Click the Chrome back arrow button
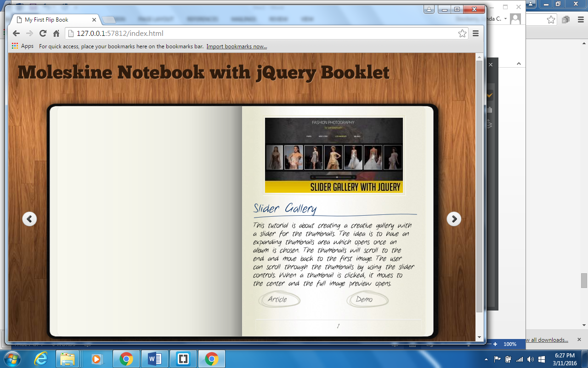The image size is (588, 368). (x=16, y=34)
